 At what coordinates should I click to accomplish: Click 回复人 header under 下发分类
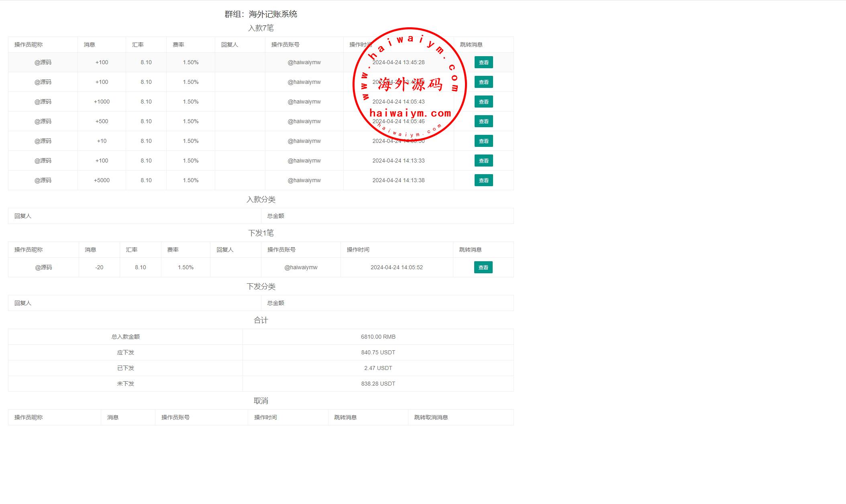(x=23, y=303)
